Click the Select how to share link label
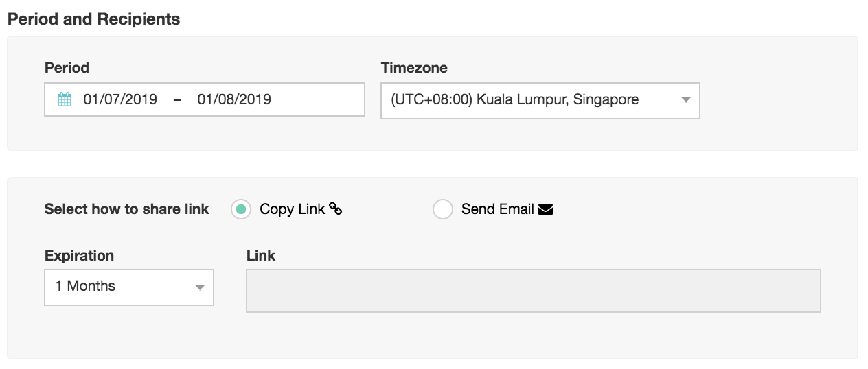 (x=126, y=209)
